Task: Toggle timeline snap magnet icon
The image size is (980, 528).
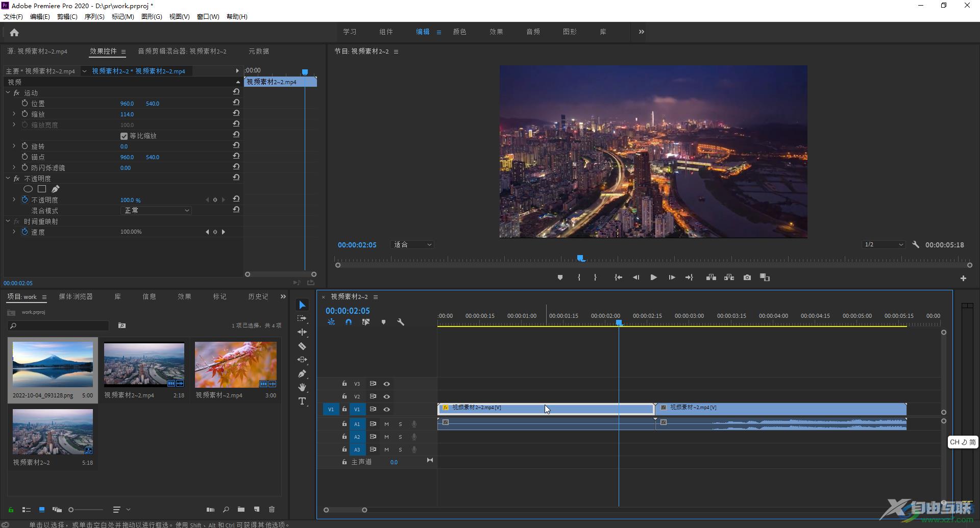Action: [349, 322]
